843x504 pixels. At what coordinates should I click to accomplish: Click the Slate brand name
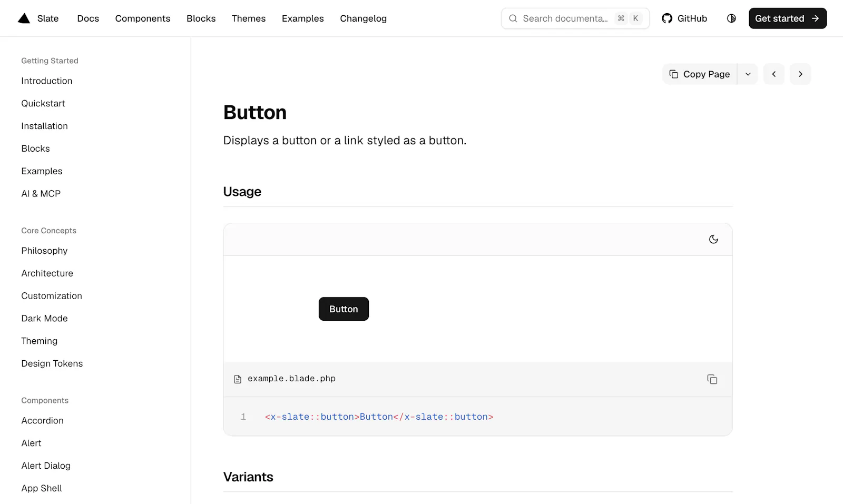(x=48, y=18)
